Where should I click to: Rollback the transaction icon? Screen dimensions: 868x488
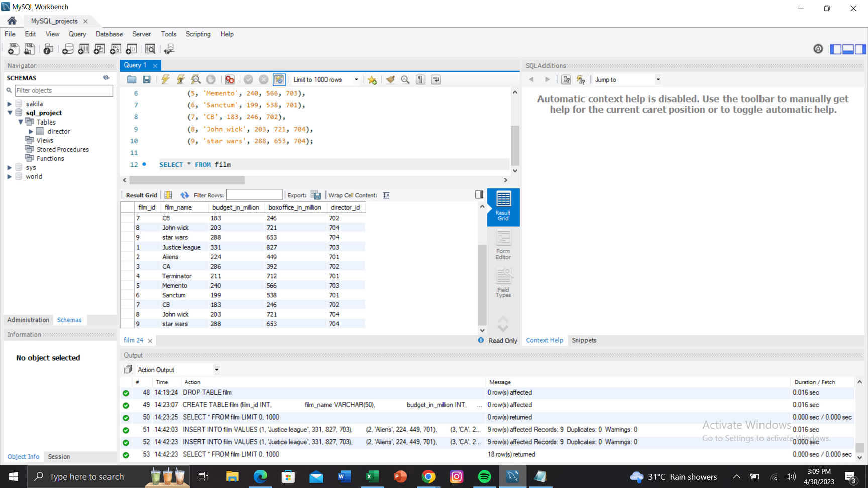[263, 80]
